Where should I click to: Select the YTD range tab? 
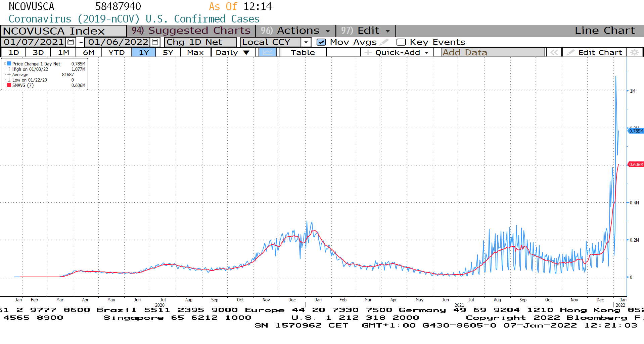click(117, 52)
